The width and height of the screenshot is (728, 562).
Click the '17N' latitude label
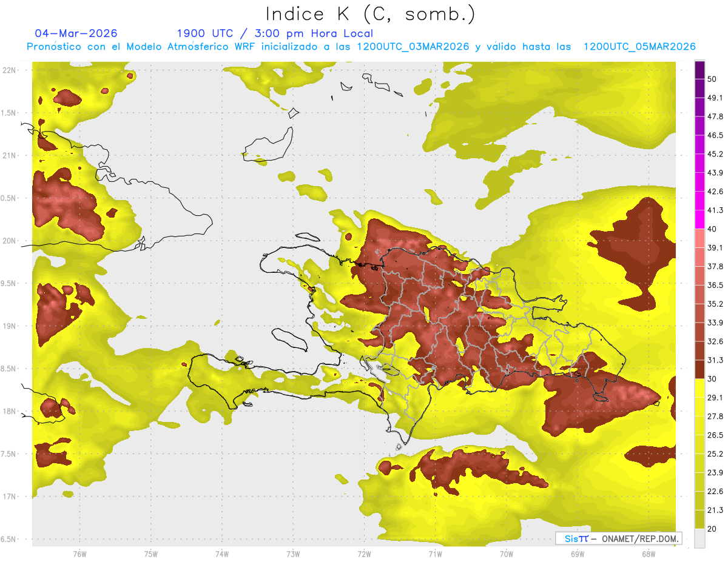pyautogui.click(x=9, y=497)
